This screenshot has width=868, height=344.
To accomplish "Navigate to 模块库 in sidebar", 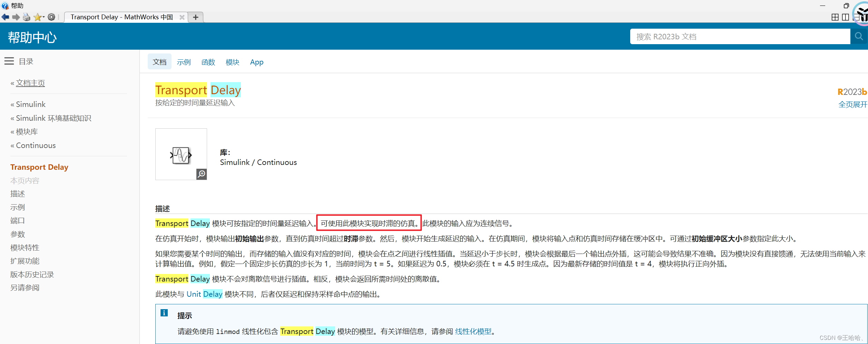I will 27,131.
